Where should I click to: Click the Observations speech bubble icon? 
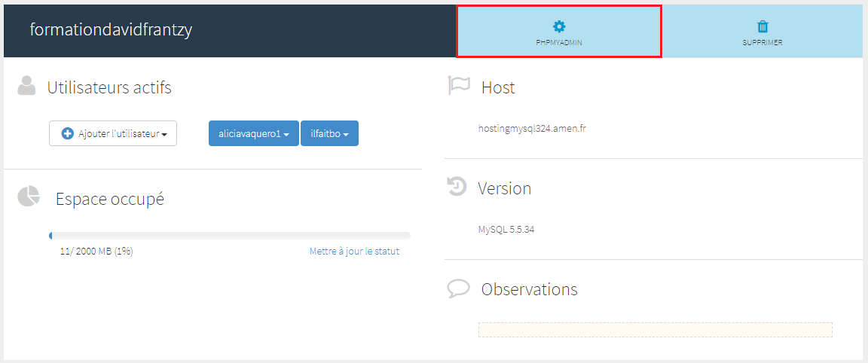tap(458, 288)
